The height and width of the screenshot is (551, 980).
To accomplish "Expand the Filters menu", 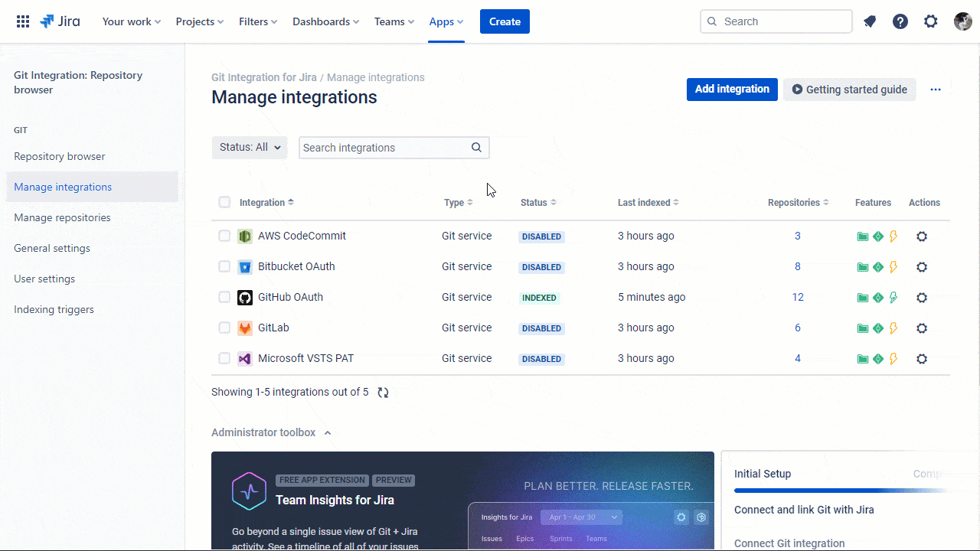I will (x=258, y=21).
